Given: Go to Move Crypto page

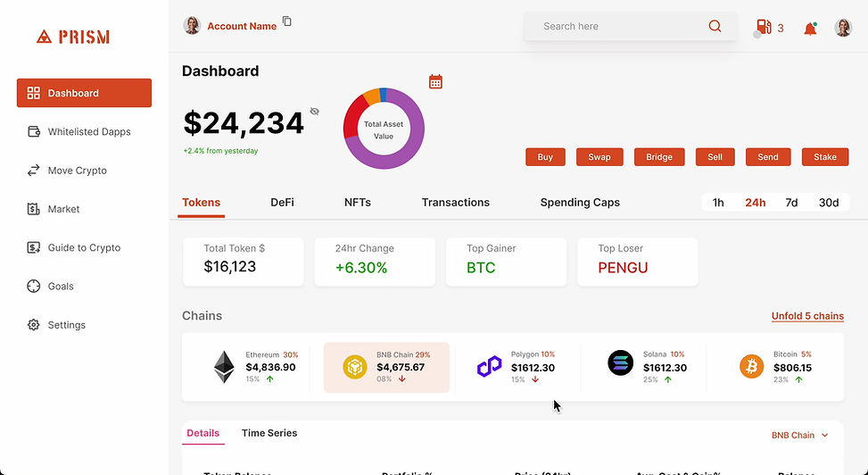Looking at the screenshot, I should click(67, 171).
